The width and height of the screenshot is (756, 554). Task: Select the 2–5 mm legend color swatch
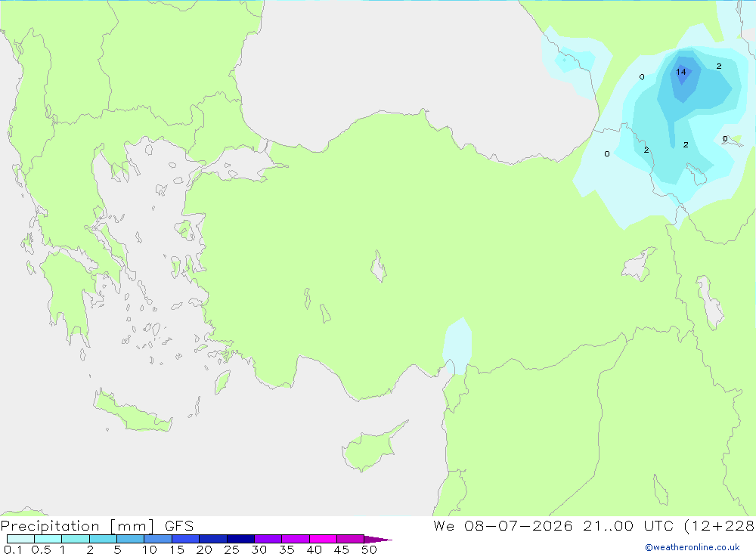pyautogui.click(x=103, y=539)
